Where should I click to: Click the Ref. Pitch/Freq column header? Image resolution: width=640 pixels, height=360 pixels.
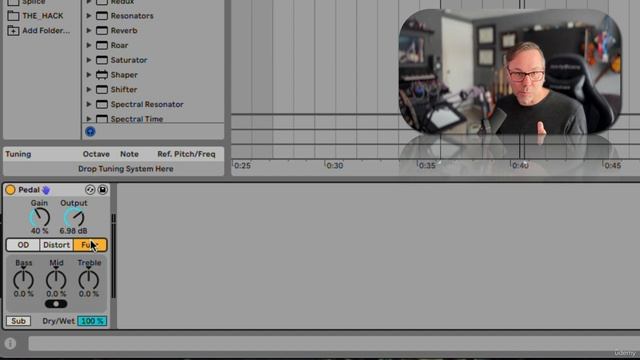pyautogui.click(x=186, y=154)
